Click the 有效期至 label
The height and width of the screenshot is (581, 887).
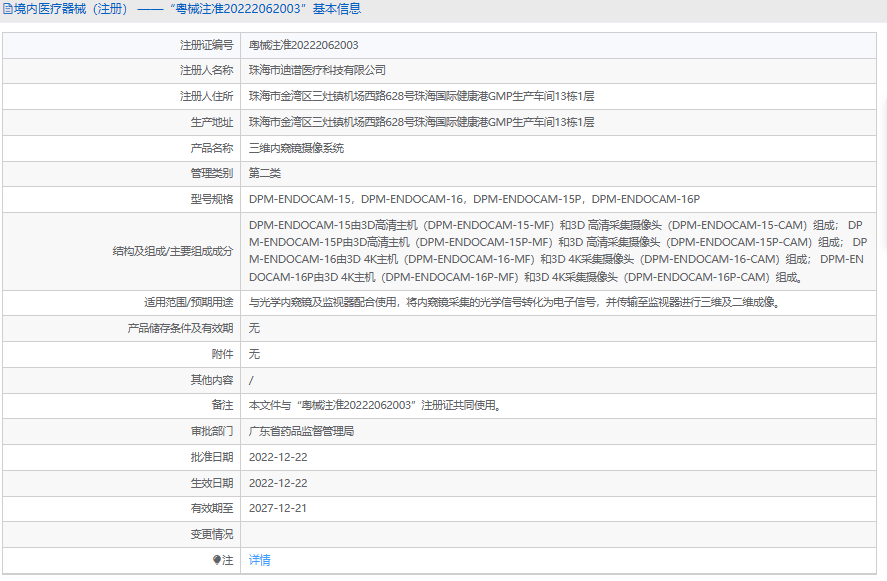(x=212, y=508)
